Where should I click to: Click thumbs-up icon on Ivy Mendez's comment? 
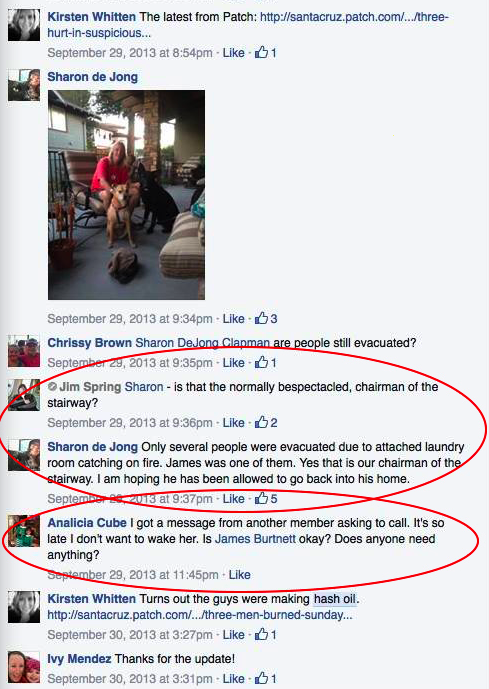coord(261,678)
